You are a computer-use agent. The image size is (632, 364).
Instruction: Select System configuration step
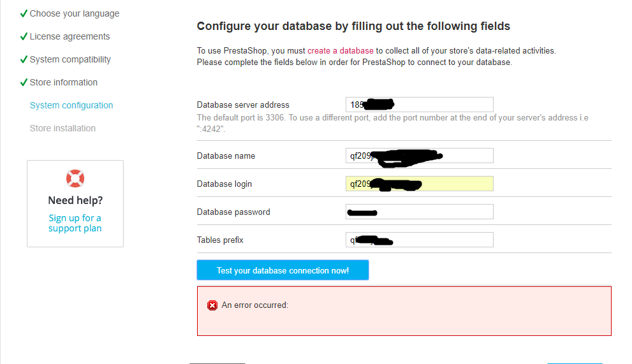coord(71,105)
